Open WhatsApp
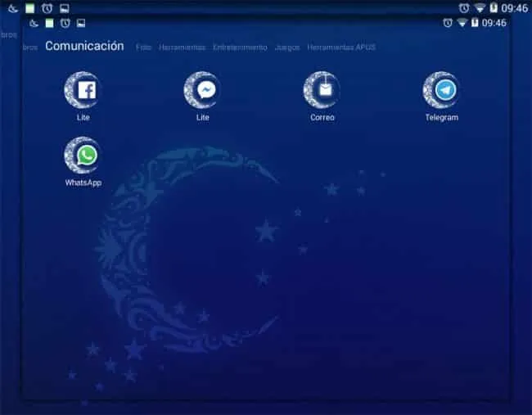 [x=83, y=156]
